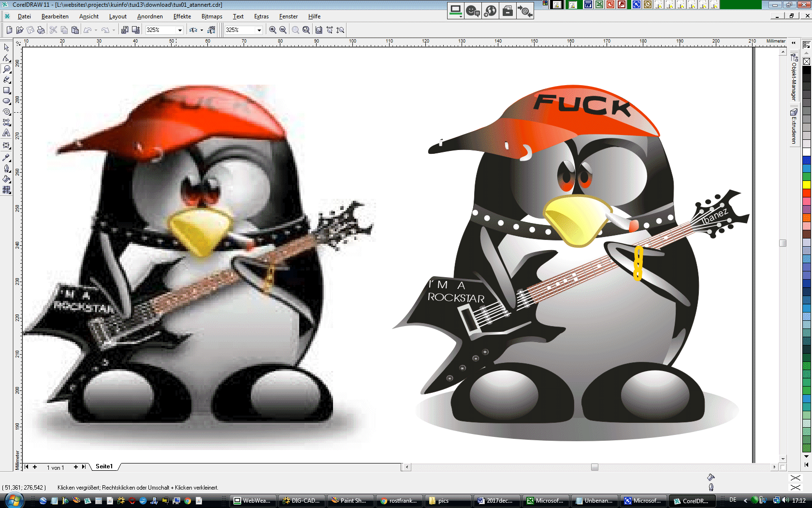The height and width of the screenshot is (508, 812).
Task: Open the Ansicht menu
Action: [x=89, y=16]
